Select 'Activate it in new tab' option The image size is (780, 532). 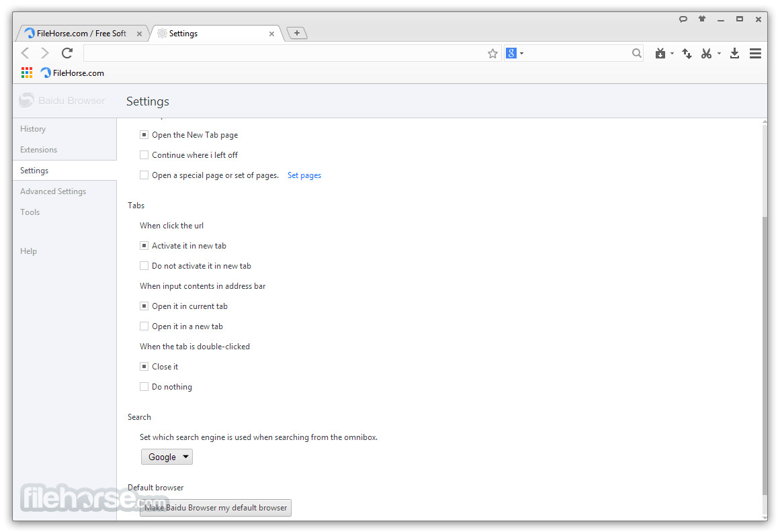pos(144,246)
